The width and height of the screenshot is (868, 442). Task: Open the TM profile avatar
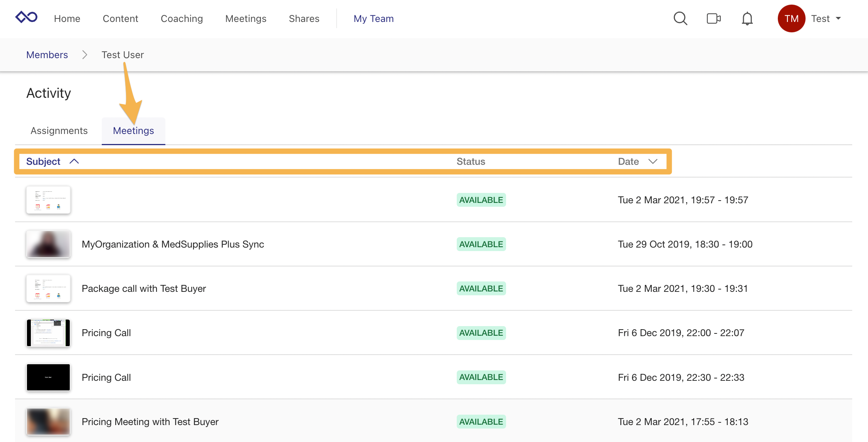[x=792, y=18]
